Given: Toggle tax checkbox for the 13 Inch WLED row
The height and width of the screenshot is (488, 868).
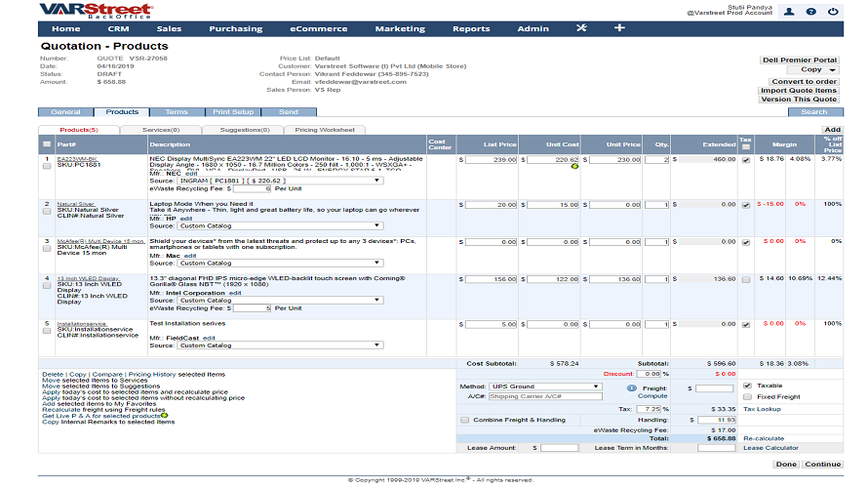Looking at the screenshot, I should click(746, 280).
